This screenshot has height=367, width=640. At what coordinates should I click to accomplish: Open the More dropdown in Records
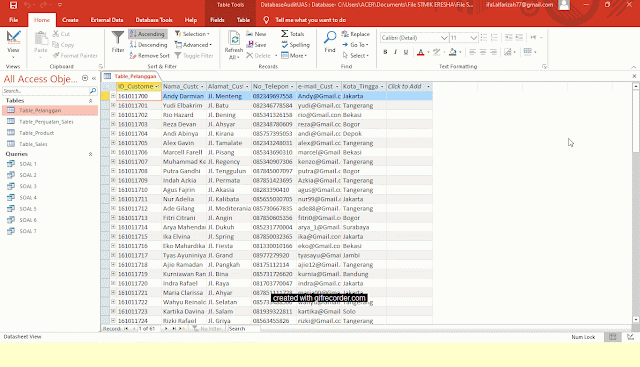pos(294,56)
